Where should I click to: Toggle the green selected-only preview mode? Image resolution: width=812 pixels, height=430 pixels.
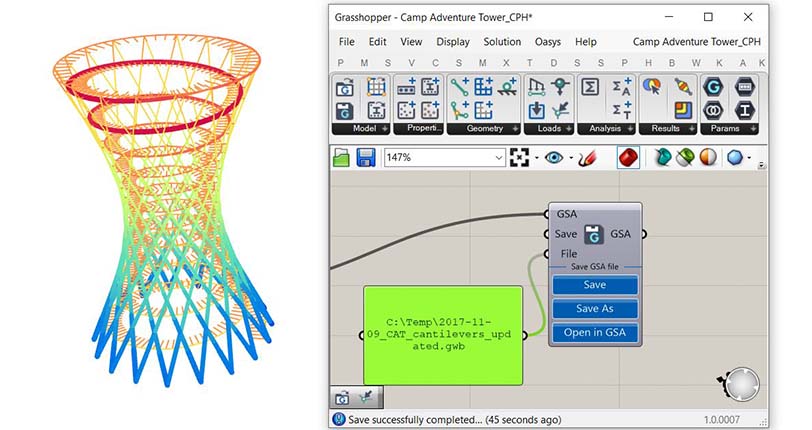click(685, 157)
